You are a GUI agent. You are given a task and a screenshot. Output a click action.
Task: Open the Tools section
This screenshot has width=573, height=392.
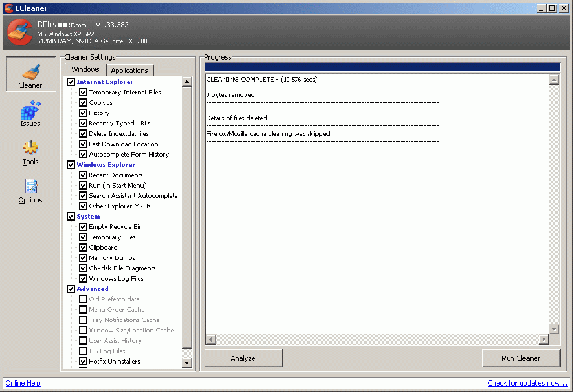point(30,153)
